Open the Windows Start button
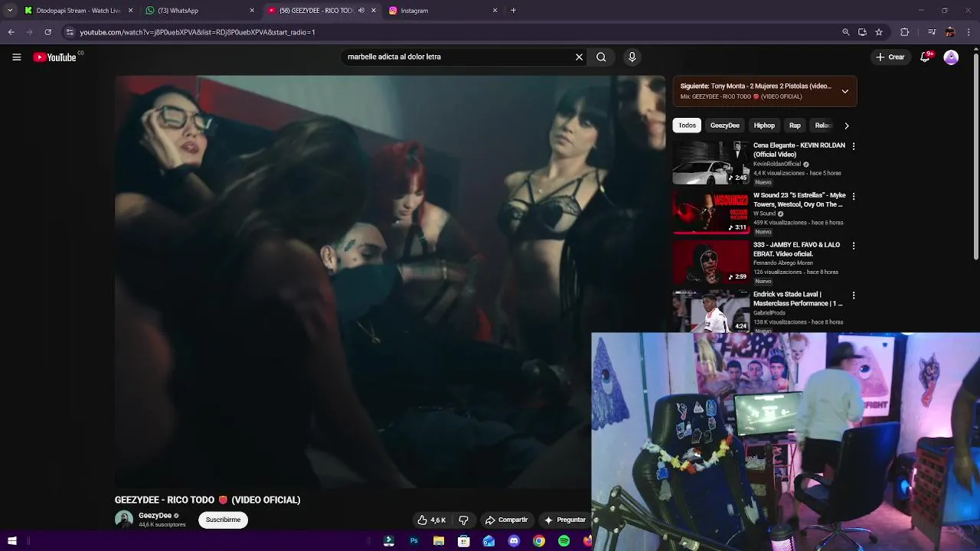 pos(12,541)
